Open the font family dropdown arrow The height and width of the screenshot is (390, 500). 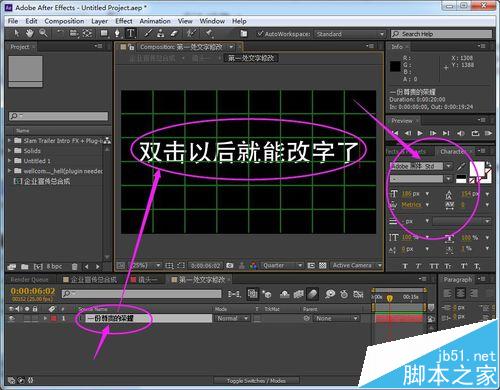pos(449,166)
